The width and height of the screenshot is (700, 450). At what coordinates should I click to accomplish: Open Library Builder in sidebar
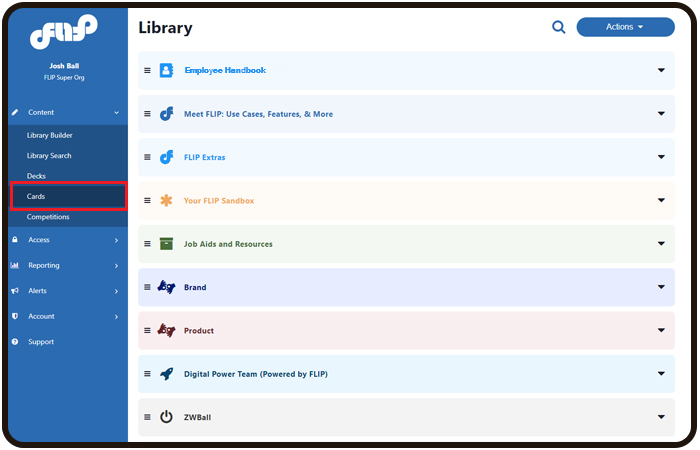click(50, 135)
